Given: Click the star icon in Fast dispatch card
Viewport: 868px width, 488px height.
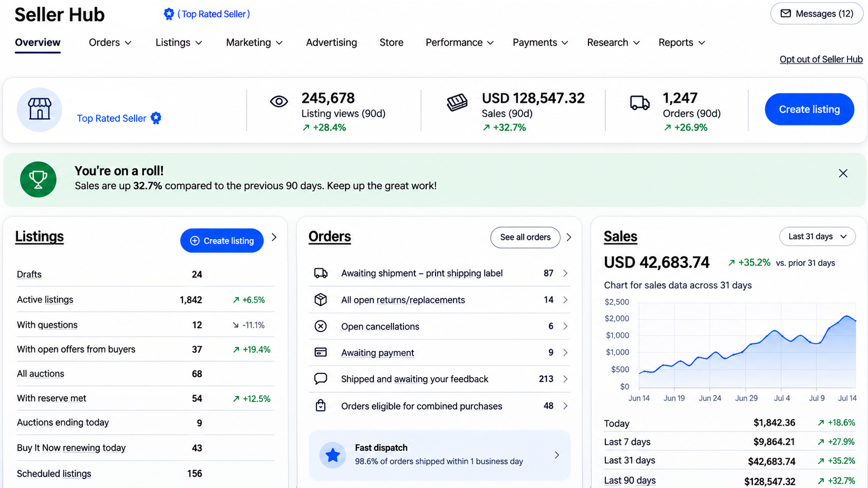Looking at the screenshot, I should click(x=333, y=455).
